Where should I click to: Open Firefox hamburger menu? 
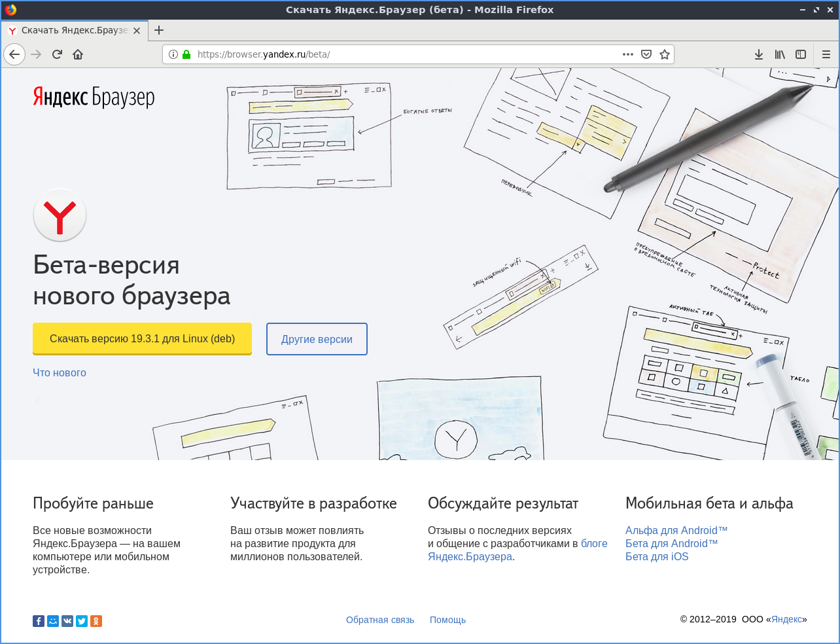[x=826, y=54]
